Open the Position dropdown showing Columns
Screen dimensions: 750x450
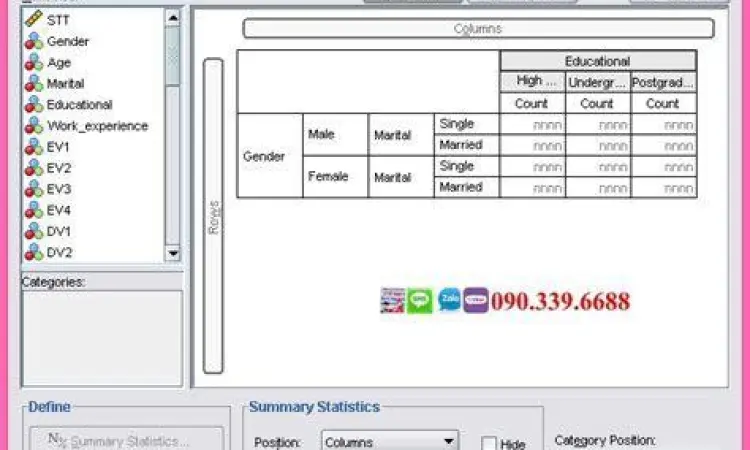(x=390, y=441)
